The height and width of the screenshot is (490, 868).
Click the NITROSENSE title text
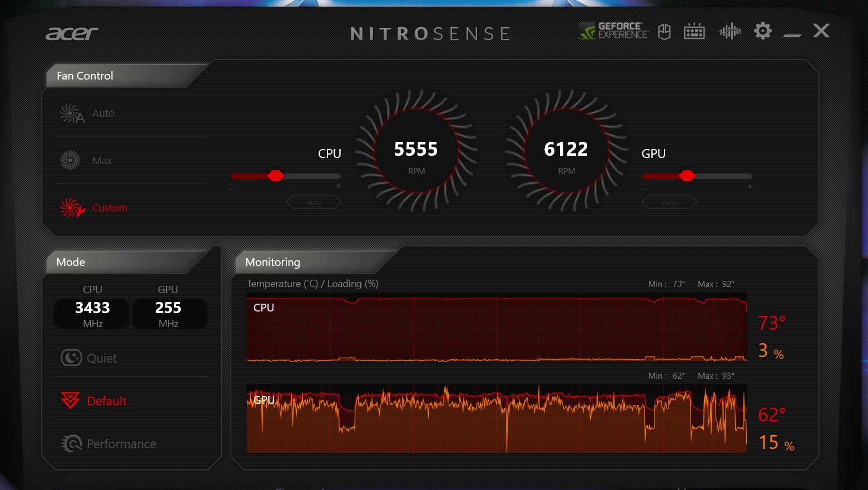430,34
